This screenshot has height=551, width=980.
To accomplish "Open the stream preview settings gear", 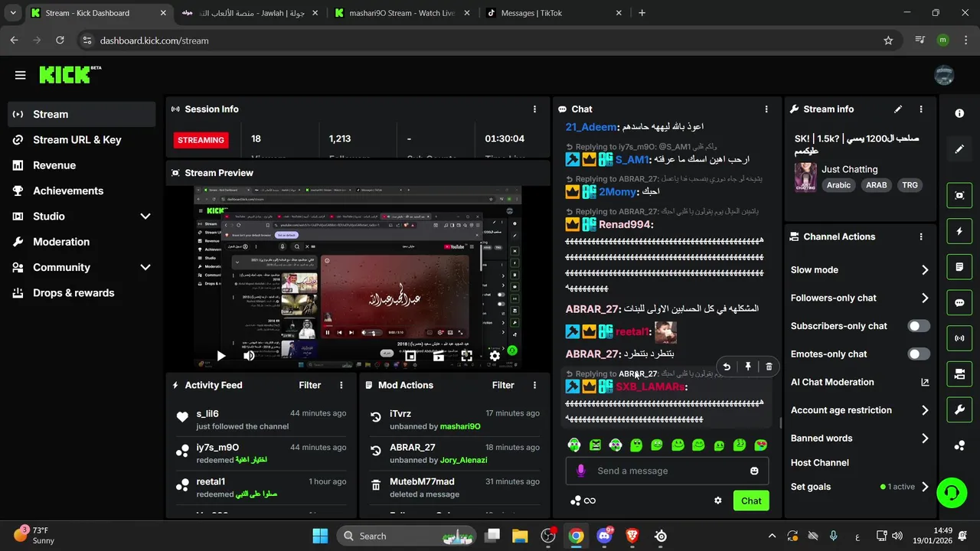I will click(495, 356).
